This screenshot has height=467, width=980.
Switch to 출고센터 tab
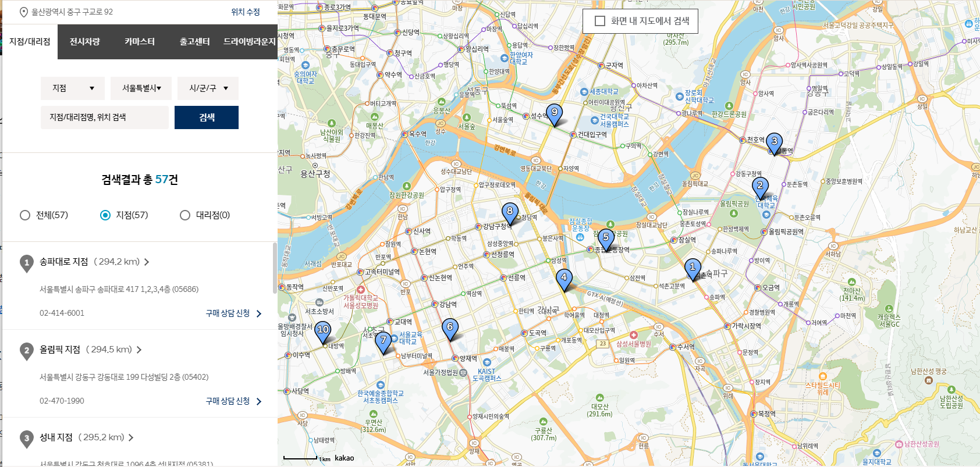(x=194, y=42)
